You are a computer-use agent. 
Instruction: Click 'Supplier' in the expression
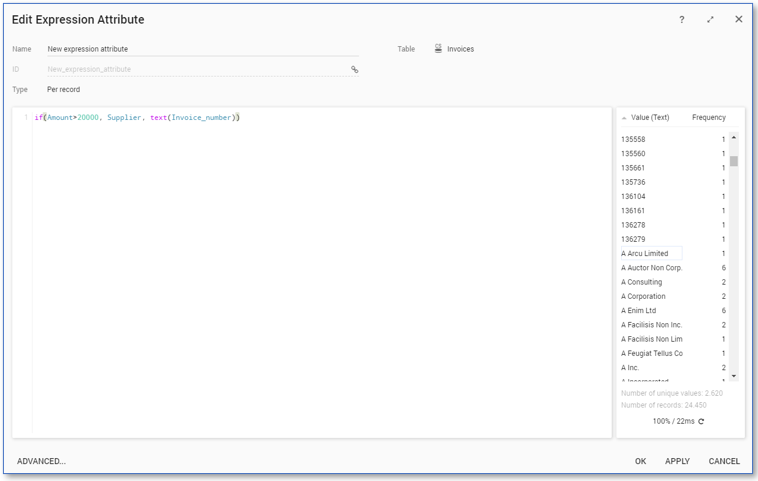[124, 117]
